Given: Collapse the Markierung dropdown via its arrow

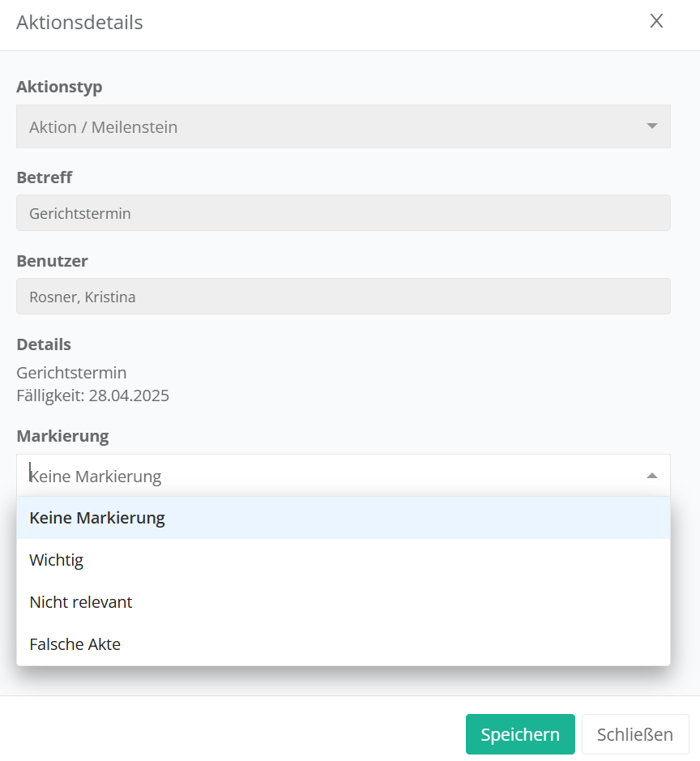Looking at the screenshot, I should 651,476.
